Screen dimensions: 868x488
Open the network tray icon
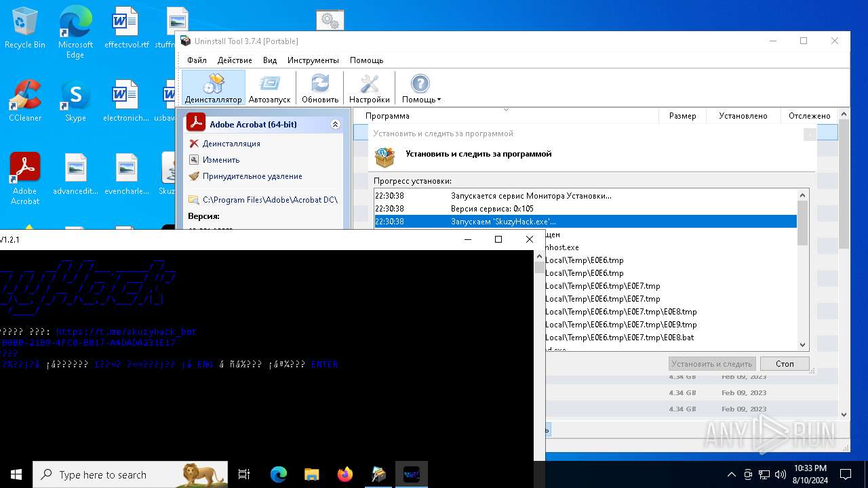764,474
